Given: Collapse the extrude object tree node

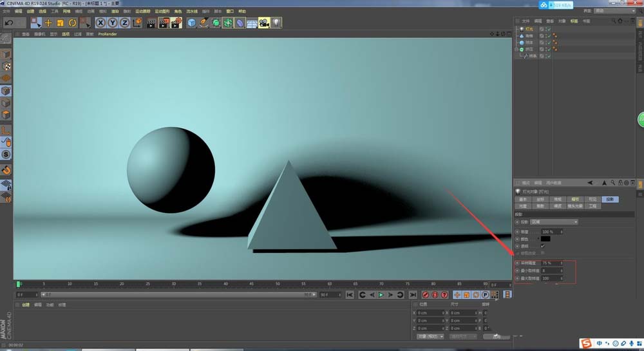Looking at the screenshot, I should (516, 49).
